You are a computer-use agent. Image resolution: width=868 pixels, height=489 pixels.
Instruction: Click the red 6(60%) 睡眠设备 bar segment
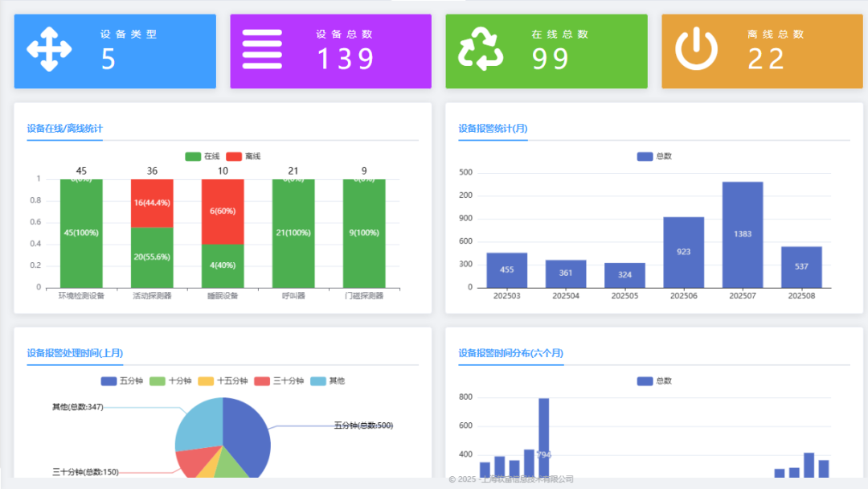coord(223,212)
